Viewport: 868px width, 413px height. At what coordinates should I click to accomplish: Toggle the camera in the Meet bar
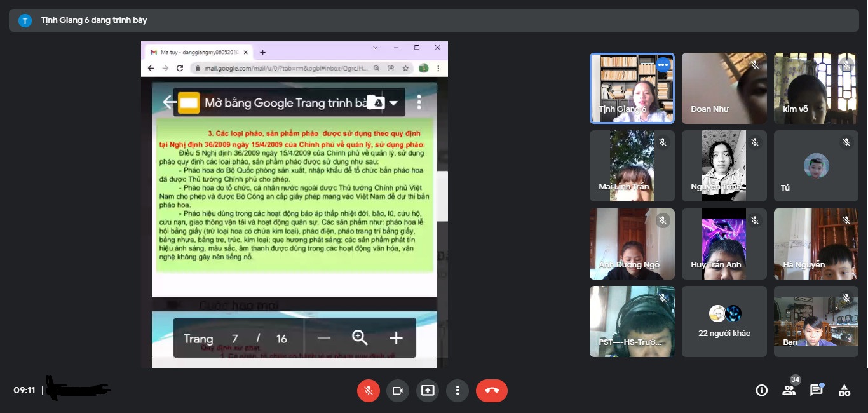pos(398,391)
